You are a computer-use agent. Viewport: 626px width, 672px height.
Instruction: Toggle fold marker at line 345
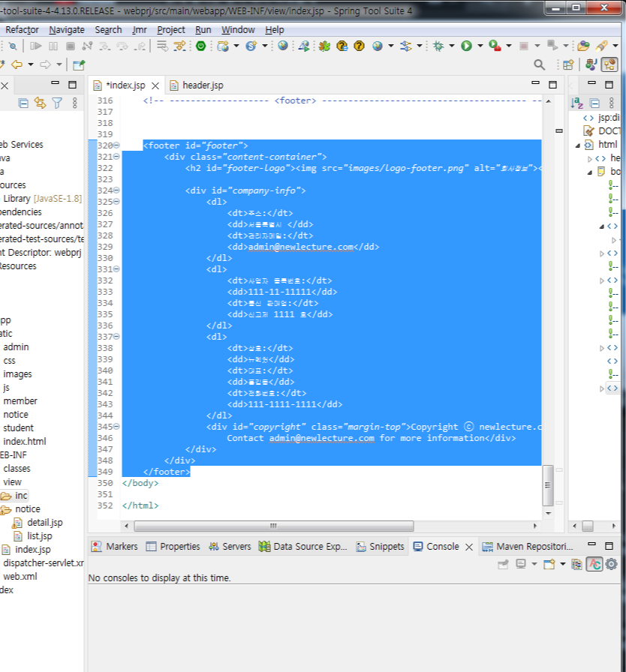pyautogui.click(x=116, y=427)
